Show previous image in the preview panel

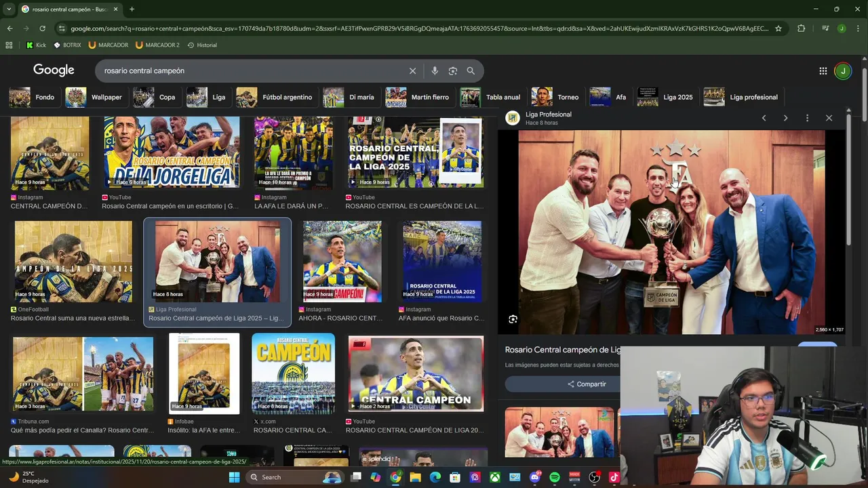[764, 118]
